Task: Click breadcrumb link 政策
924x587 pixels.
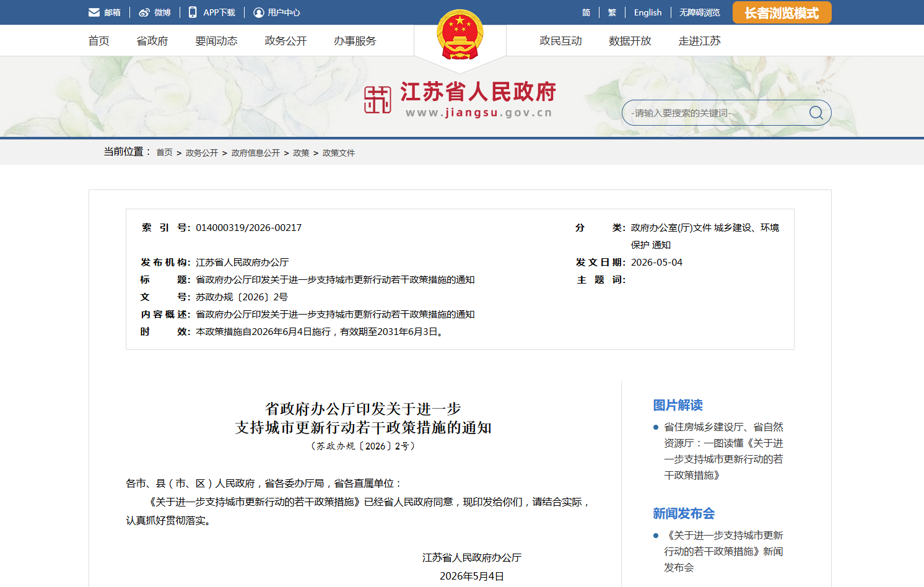Action: 301,153
